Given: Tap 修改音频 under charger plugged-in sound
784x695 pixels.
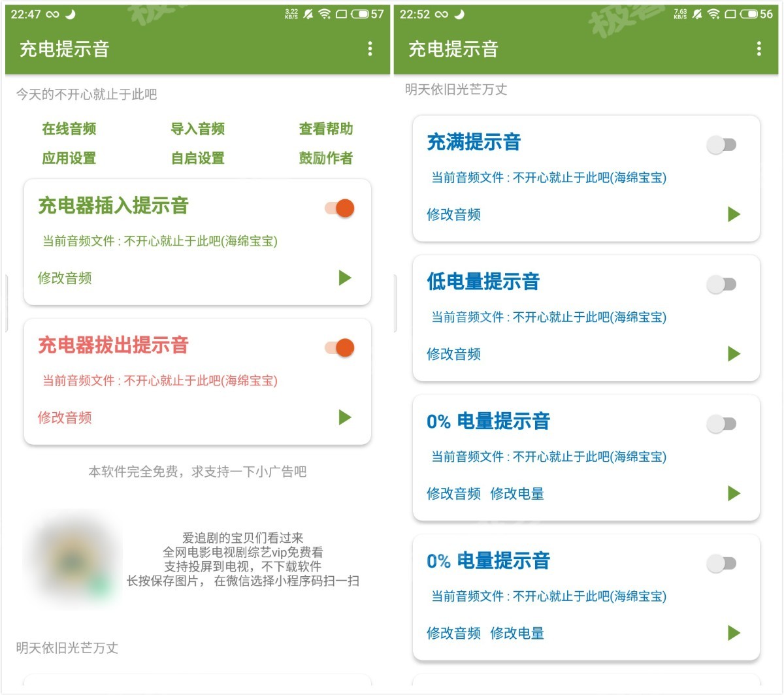Looking at the screenshot, I should coord(65,278).
